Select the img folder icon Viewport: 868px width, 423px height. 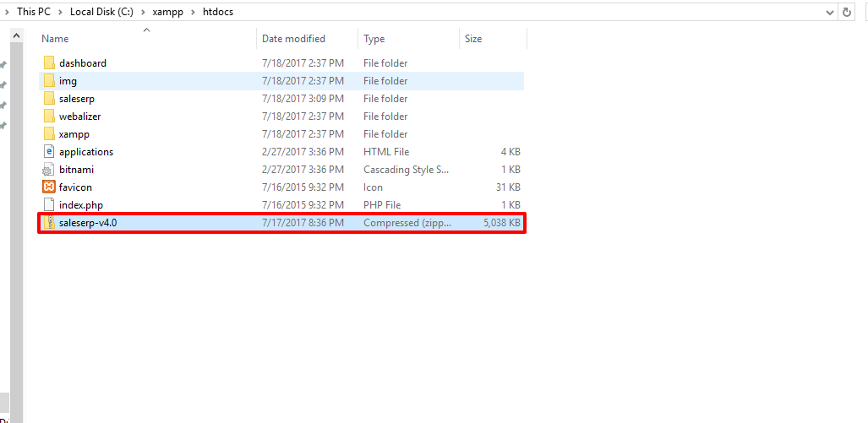[49, 81]
